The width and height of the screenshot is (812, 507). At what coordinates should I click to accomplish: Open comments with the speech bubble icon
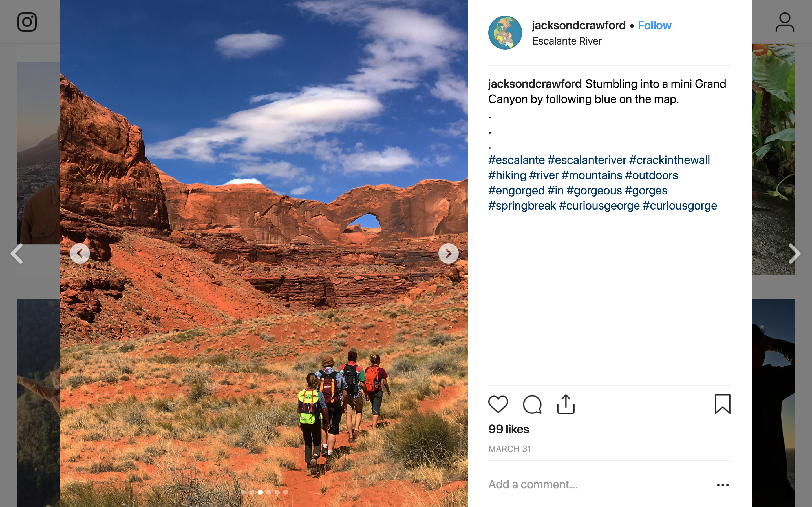pos(532,404)
